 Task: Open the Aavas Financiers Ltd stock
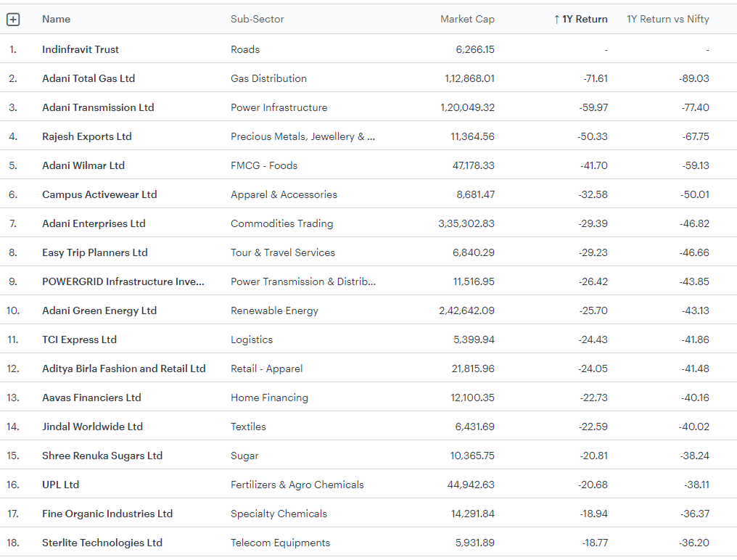(91, 398)
